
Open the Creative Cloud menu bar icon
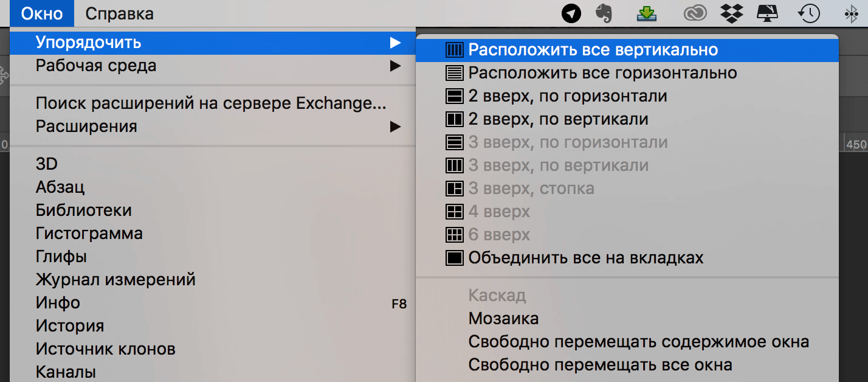(695, 13)
